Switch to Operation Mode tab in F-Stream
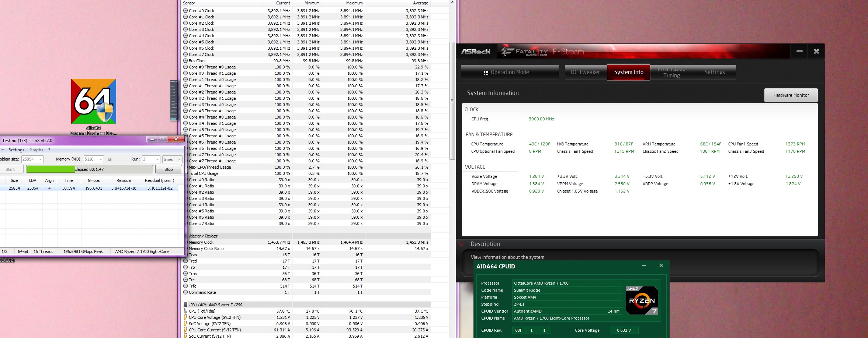The height and width of the screenshot is (338, 868). click(x=510, y=72)
